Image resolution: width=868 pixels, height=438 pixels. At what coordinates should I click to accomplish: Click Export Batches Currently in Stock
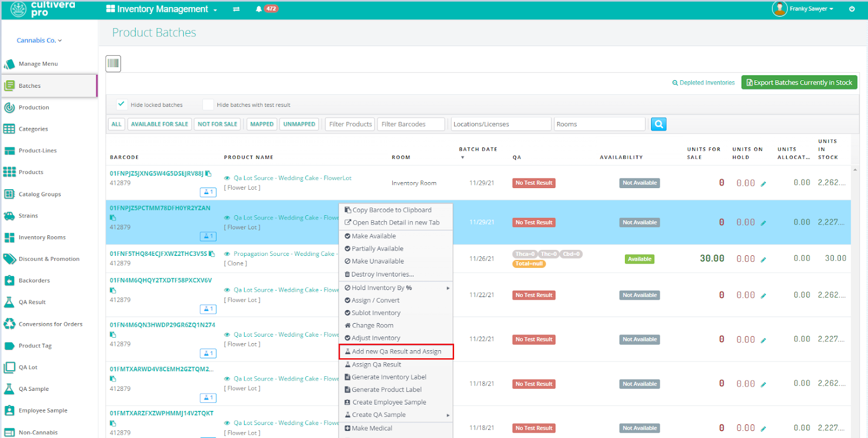[799, 82]
